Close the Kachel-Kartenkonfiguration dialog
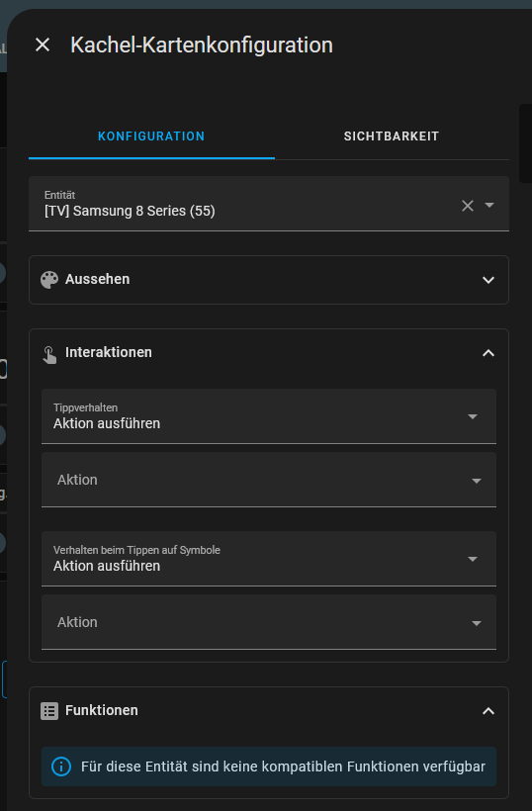 click(43, 45)
